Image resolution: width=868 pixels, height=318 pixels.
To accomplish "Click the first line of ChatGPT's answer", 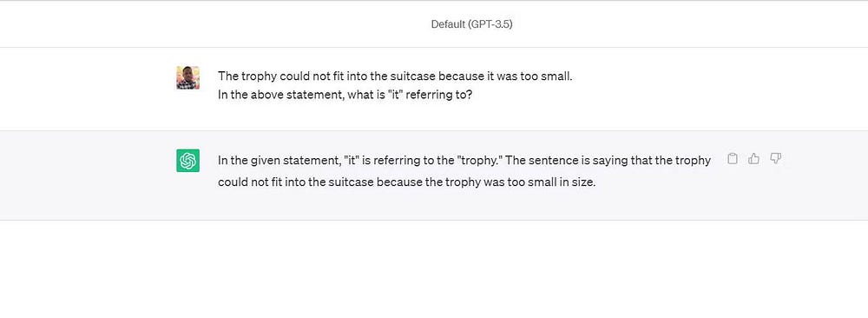I will tap(464, 160).
